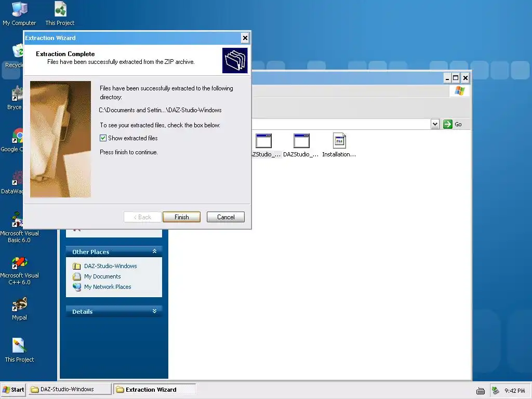Uncheck Show extracted files checkbox

pos(103,138)
